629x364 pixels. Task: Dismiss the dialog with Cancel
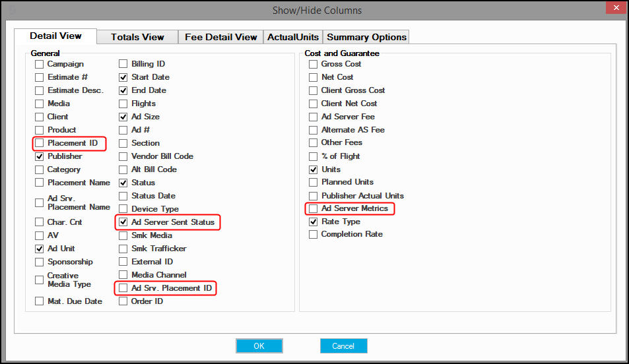click(x=343, y=346)
